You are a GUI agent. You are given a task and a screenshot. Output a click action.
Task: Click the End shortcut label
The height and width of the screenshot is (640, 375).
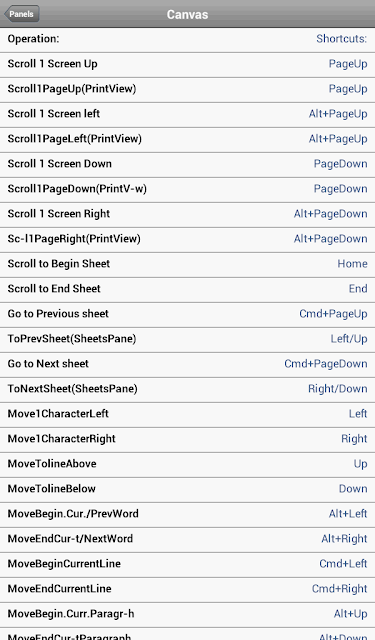click(358, 289)
